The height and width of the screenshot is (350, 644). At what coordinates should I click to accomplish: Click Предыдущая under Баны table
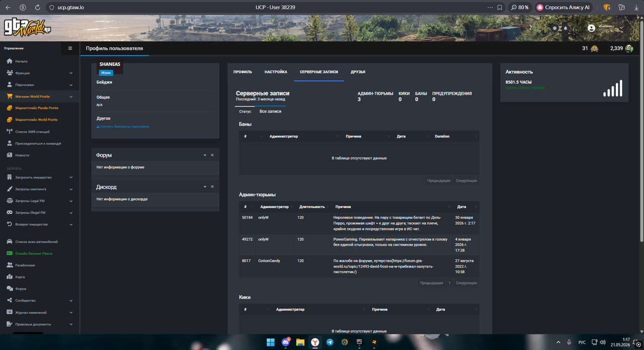[439, 181]
